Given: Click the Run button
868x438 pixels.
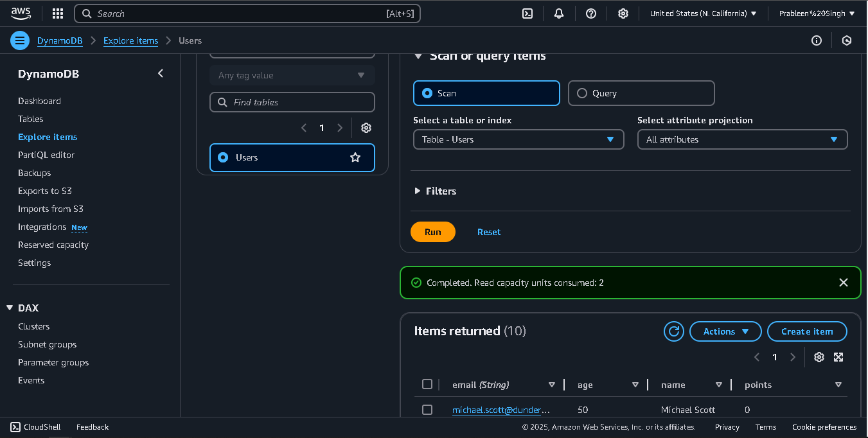Looking at the screenshot, I should coord(433,232).
